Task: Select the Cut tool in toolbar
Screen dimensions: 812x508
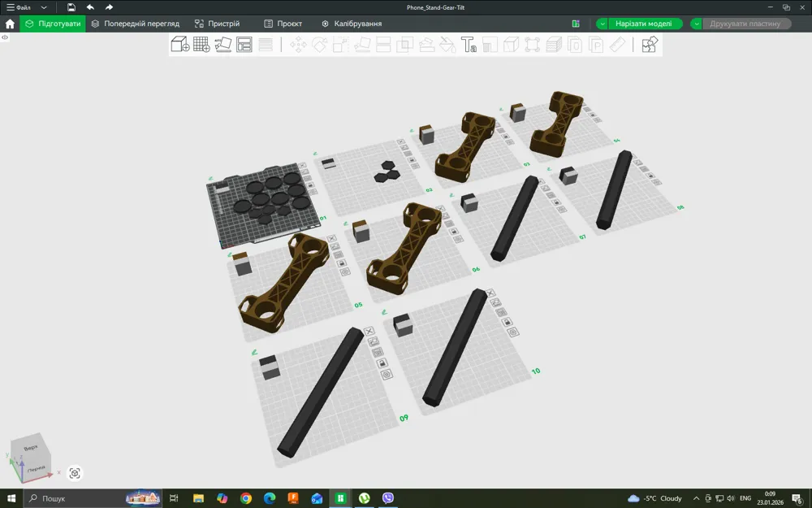Action: point(383,45)
